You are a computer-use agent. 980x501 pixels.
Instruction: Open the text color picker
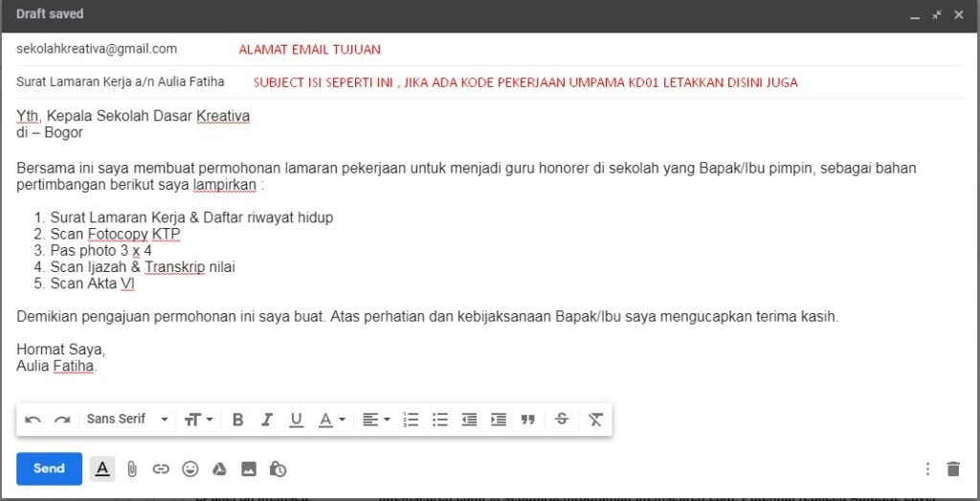pyautogui.click(x=332, y=420)
